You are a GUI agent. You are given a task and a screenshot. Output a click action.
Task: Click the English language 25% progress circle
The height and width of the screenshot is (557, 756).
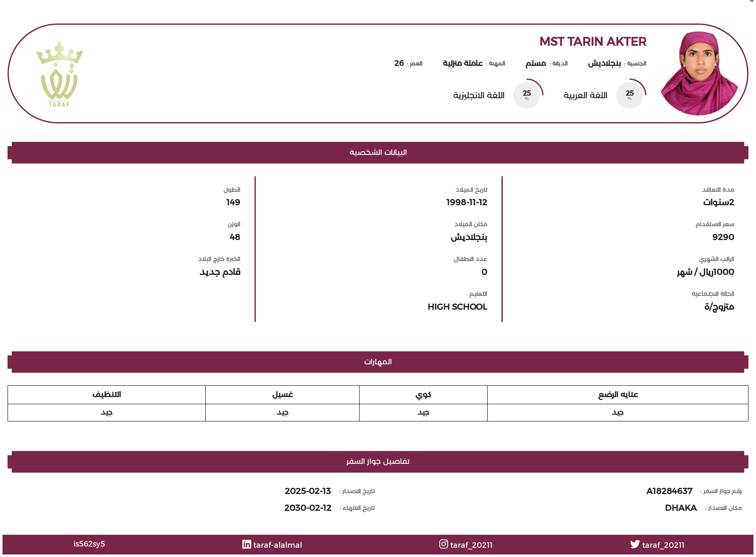pos(527,95)
